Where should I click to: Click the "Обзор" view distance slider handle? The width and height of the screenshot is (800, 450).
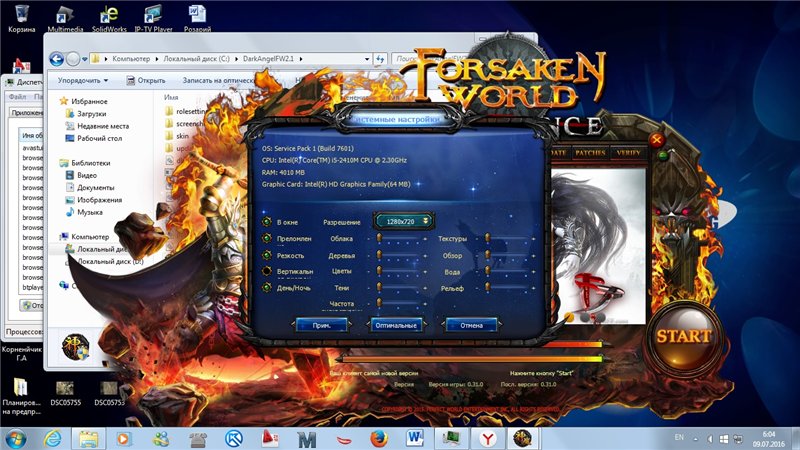click(x=487, y=255)
